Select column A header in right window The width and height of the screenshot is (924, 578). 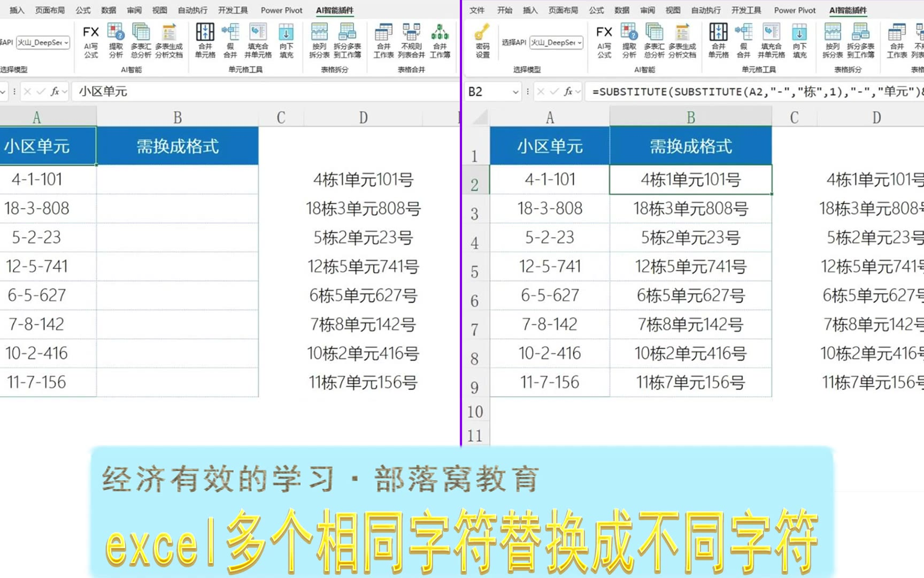point(550,117)
